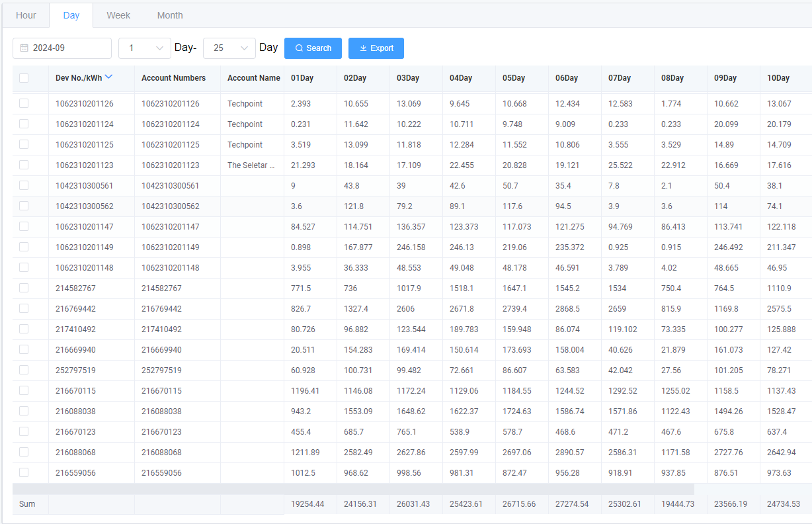Click Techpoint in the 1062310201125 row
This screenshot has height=524, width=812.
[x=245, y=144]
